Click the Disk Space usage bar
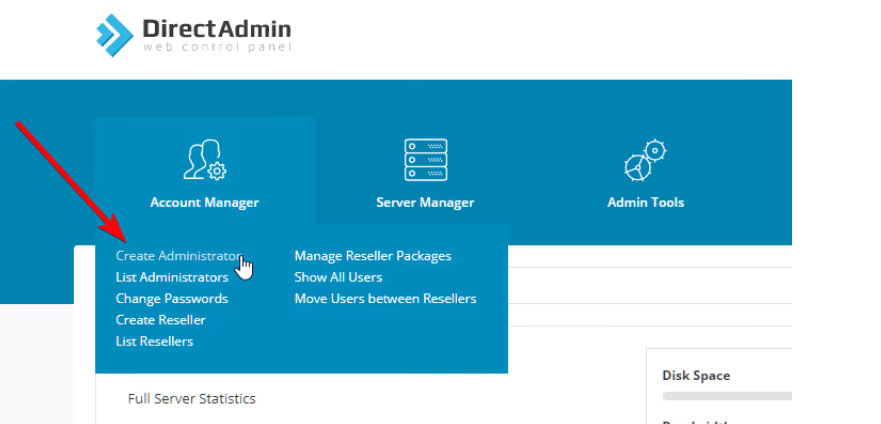This screenshot has width=881, height=424. click(x=727, y=396)
